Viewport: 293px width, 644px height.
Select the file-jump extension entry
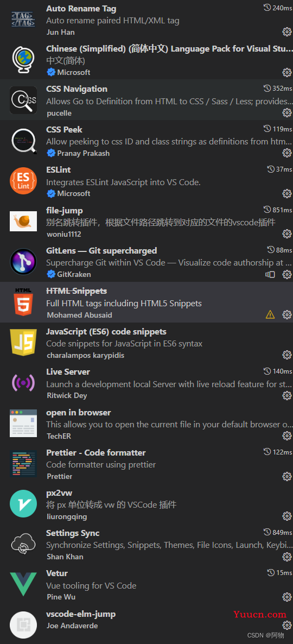tap(146, 222)
